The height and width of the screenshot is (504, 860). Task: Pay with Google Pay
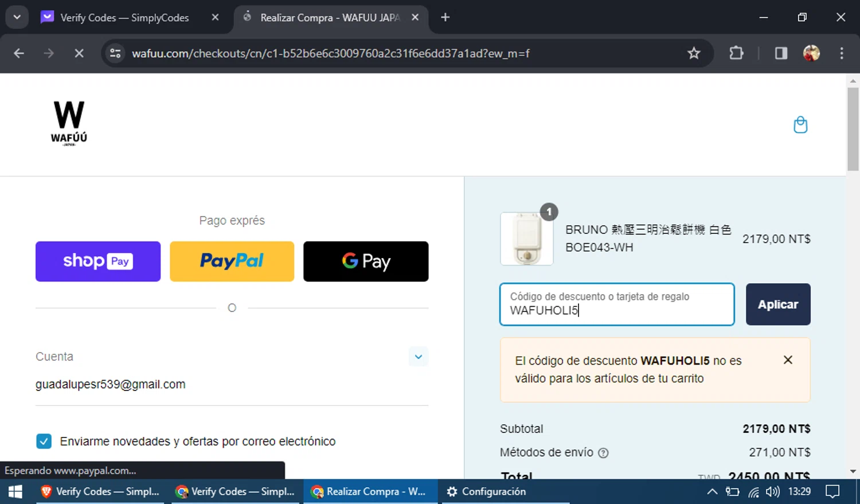click(x=366, y=261)
